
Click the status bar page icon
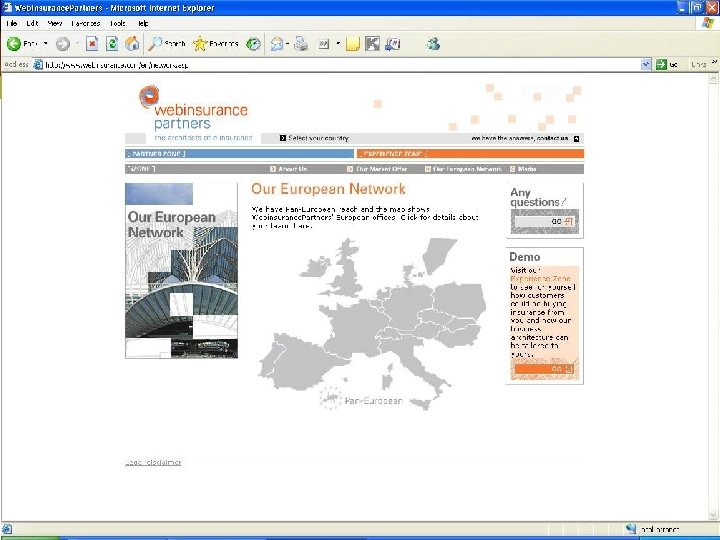tap(7, 529)
